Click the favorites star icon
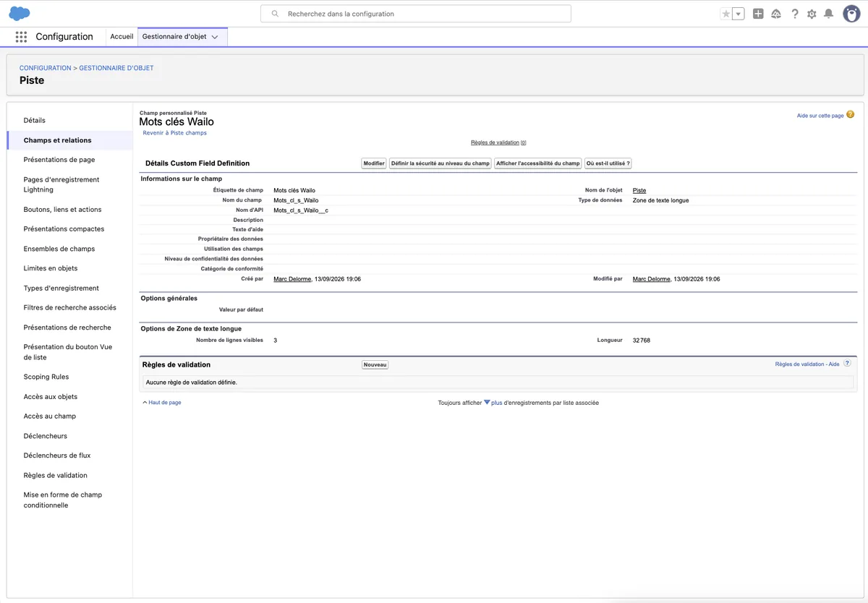 point(726,14)
